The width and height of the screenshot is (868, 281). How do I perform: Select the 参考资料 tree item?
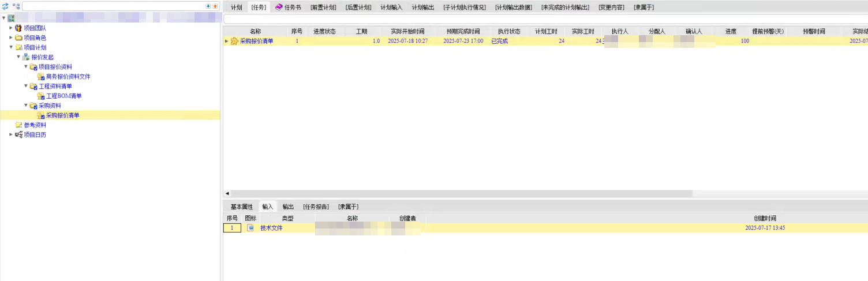coord(35,125)
